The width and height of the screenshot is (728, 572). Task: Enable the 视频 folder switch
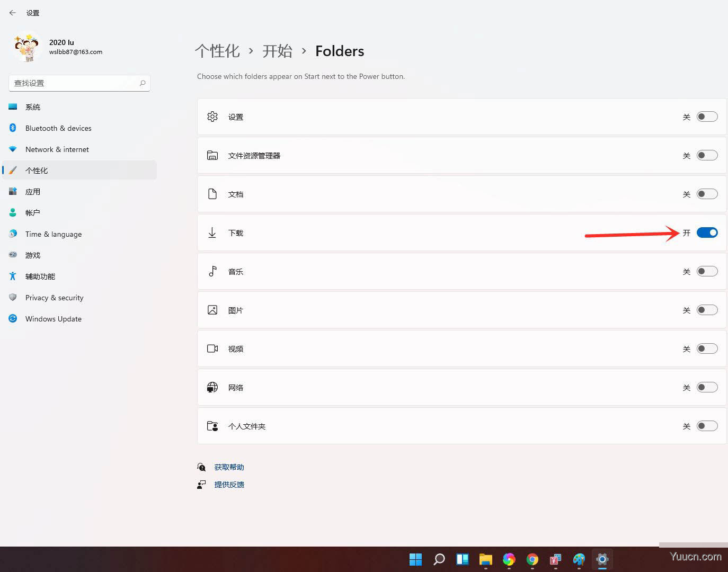(707, 348)
